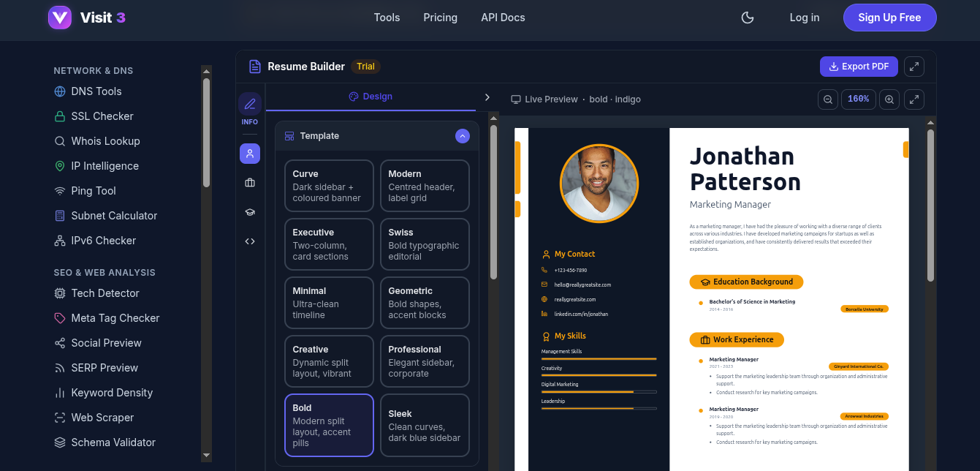Open IP Intelligence tool
980x471 pixels.
tap(96, 166)
